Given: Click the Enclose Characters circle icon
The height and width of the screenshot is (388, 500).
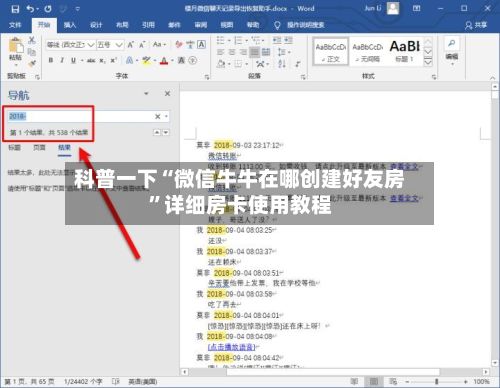Looking at the screenshot, I should (x=193, y=60).
